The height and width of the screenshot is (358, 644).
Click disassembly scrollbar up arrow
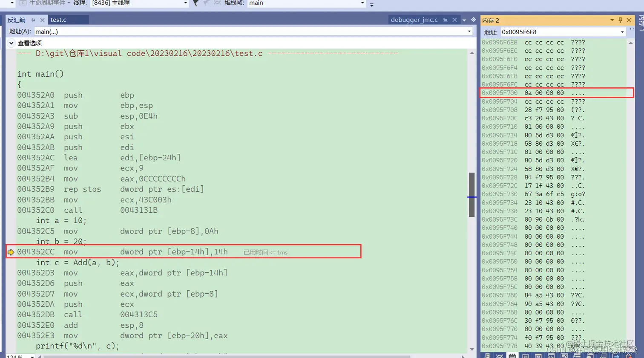pos(472,53)
